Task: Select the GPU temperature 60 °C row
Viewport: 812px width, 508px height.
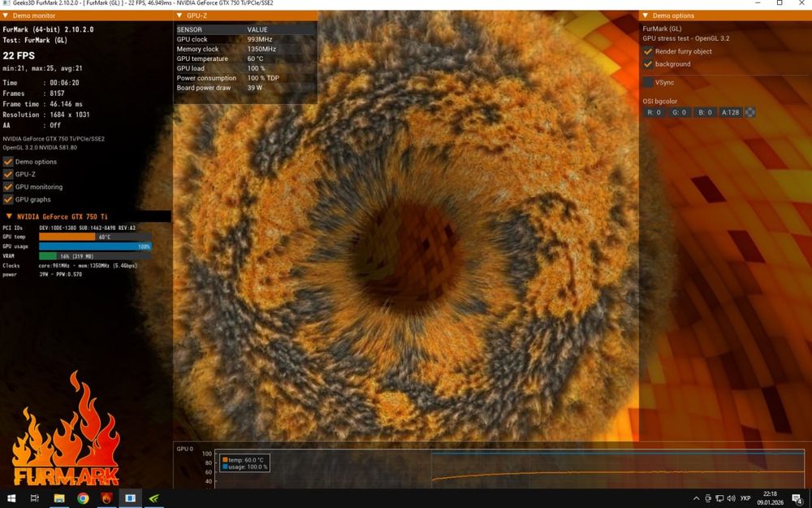Action: click(x=246, y=59)
